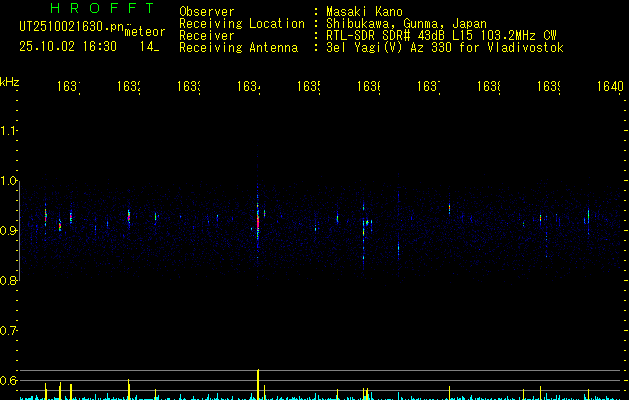This screenshot has width=629, height=400.
Task: Click the 1640 time axis label
Action: [x=610, y=86]
